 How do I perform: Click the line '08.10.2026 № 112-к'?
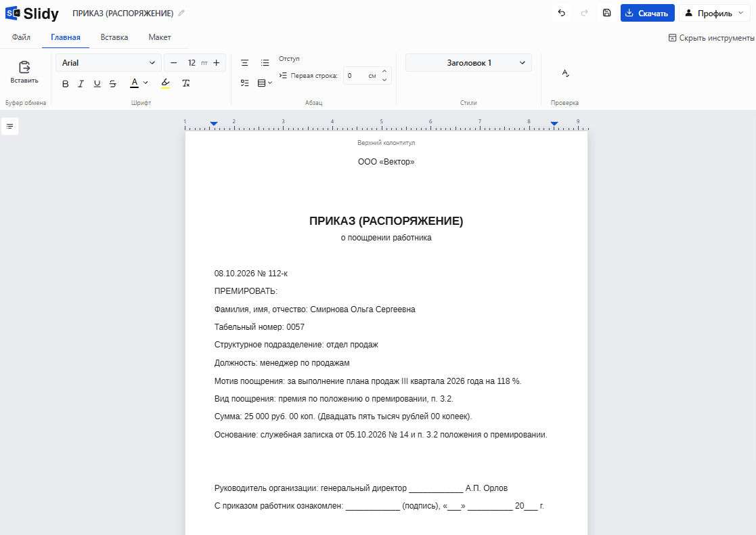coord(250,274)
